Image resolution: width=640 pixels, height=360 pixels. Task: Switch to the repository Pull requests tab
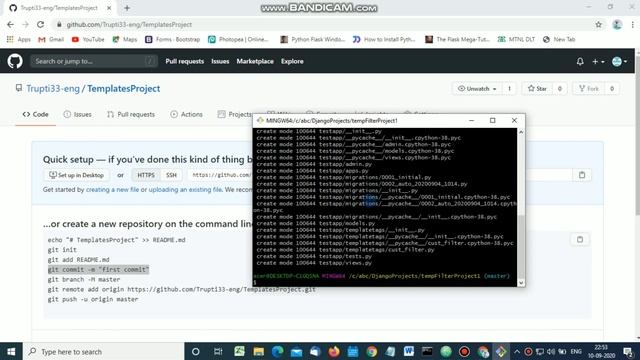pos(131,114)
